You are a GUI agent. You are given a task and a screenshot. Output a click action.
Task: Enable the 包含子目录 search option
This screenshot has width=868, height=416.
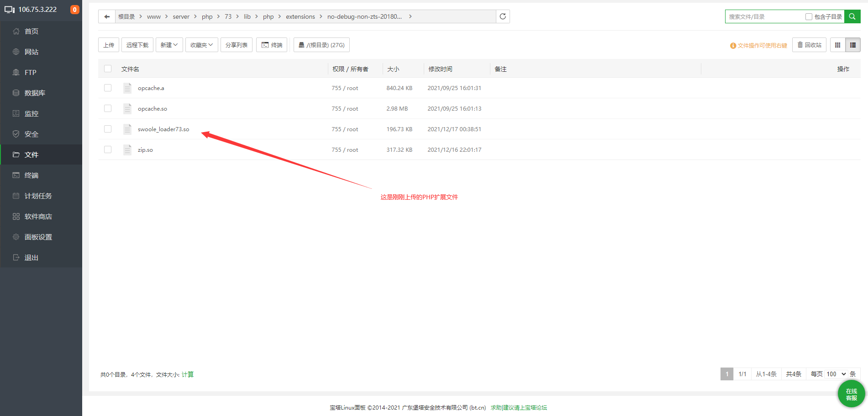(809, 16)
